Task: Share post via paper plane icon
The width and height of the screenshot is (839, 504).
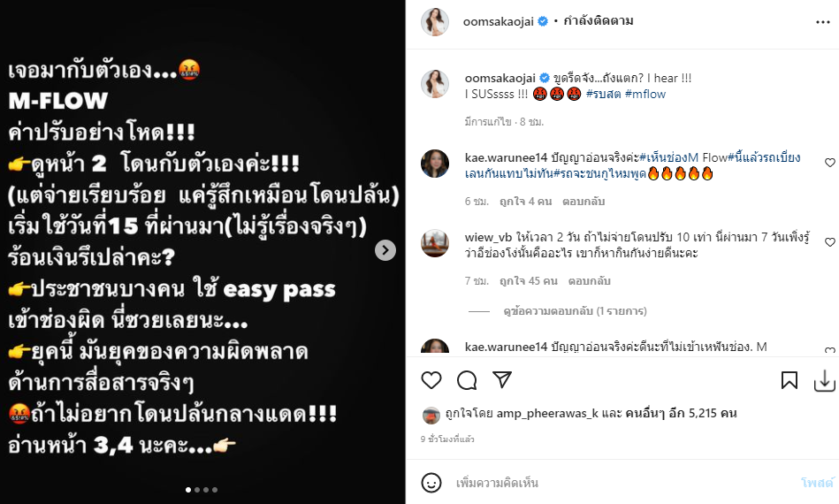Action: coord(502,380)
